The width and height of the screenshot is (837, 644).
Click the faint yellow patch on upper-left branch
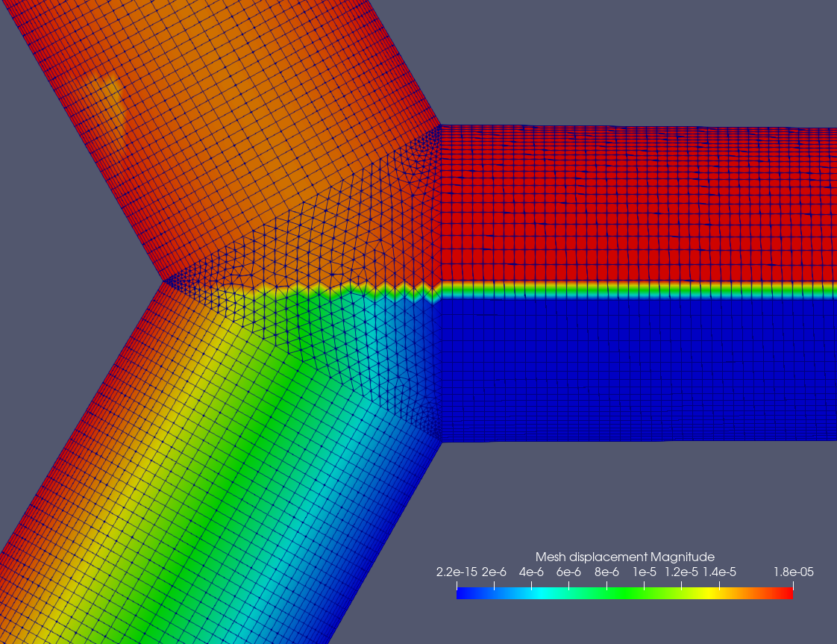[x=109, y=97]
